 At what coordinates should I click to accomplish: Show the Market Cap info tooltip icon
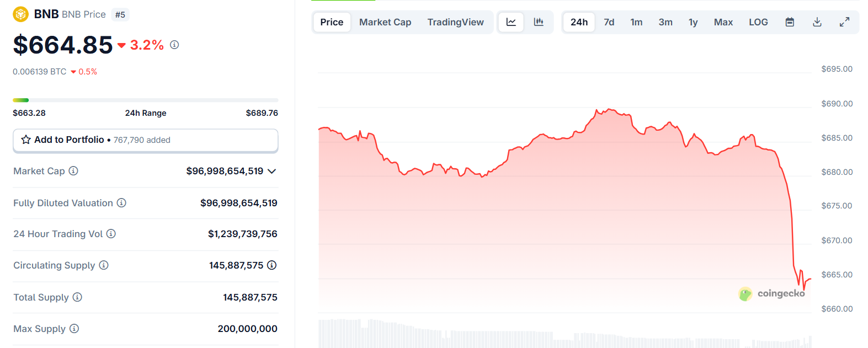coord(73,171)
